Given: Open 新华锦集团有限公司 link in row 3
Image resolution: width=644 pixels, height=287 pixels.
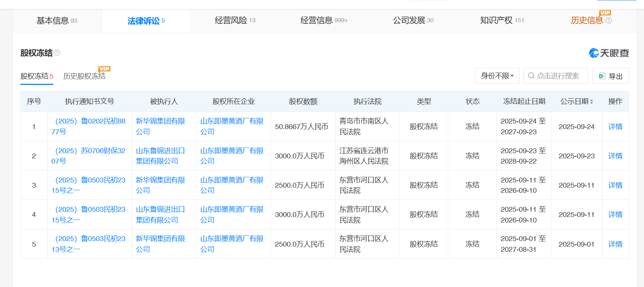Looking at the screenshot, I should click(x=161, y=185).
